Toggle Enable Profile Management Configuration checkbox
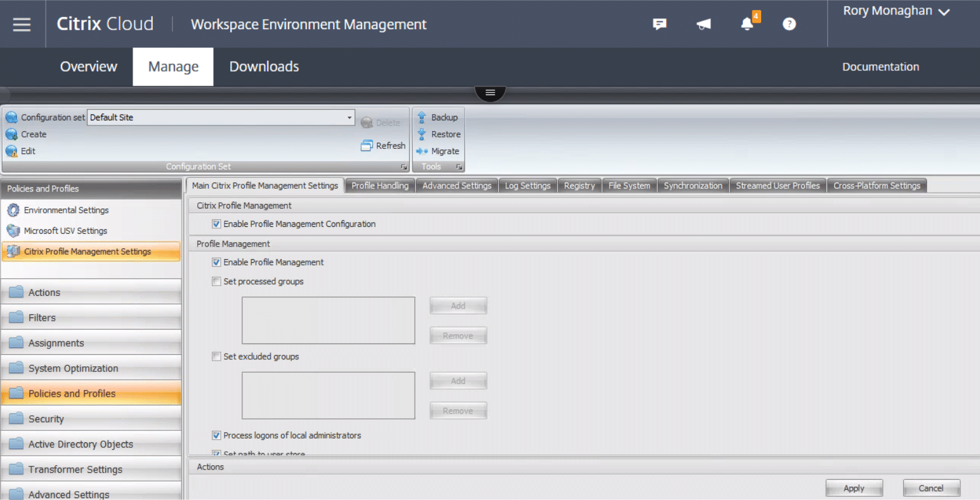This screenshot has width=980, height=500. tap(216, 224)
